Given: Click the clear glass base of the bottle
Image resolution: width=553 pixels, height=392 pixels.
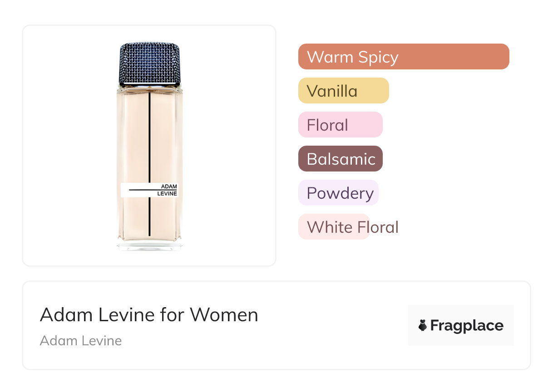Looking at the screenshot, I should coord(149,245).
